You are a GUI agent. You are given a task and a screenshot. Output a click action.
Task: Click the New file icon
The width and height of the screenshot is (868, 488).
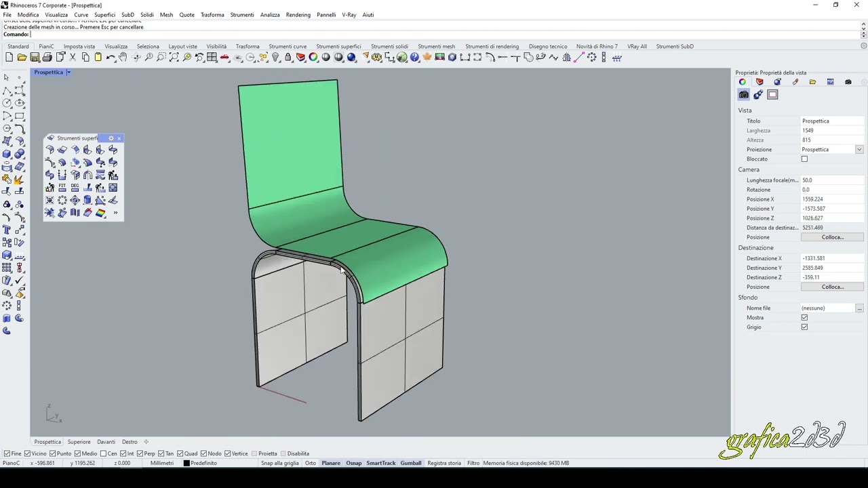coord(9,58)
